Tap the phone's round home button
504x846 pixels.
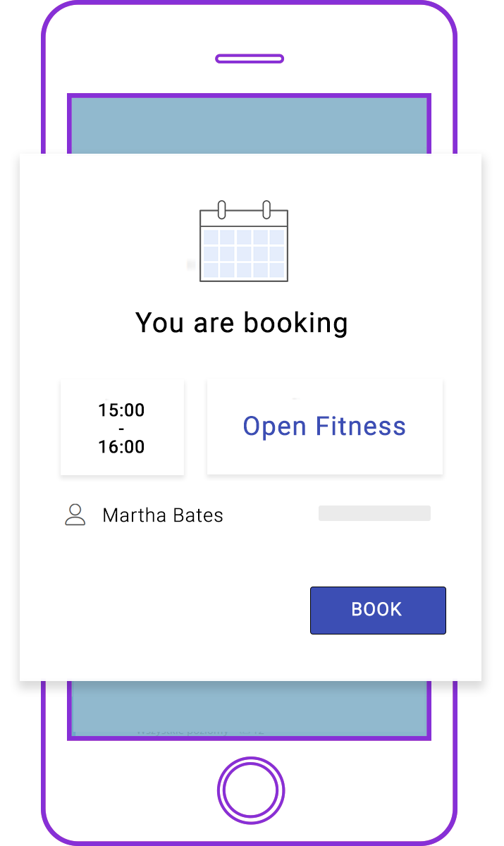[x=251, y=790]
